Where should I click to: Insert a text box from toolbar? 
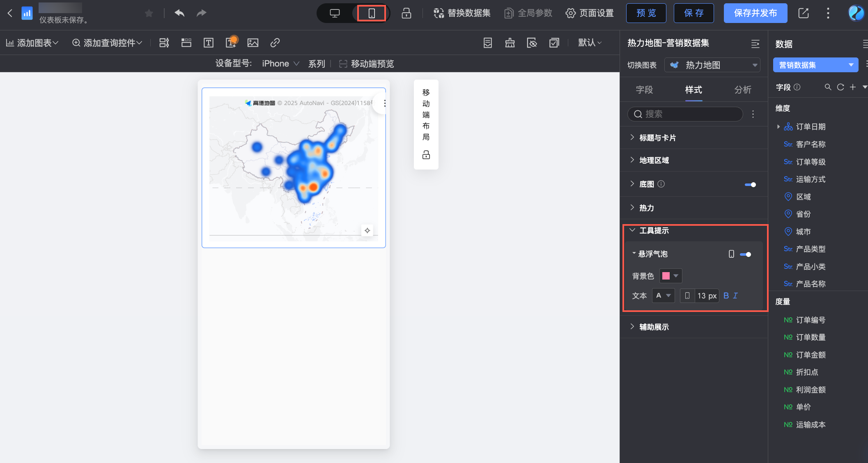click(x=209, y=43)
